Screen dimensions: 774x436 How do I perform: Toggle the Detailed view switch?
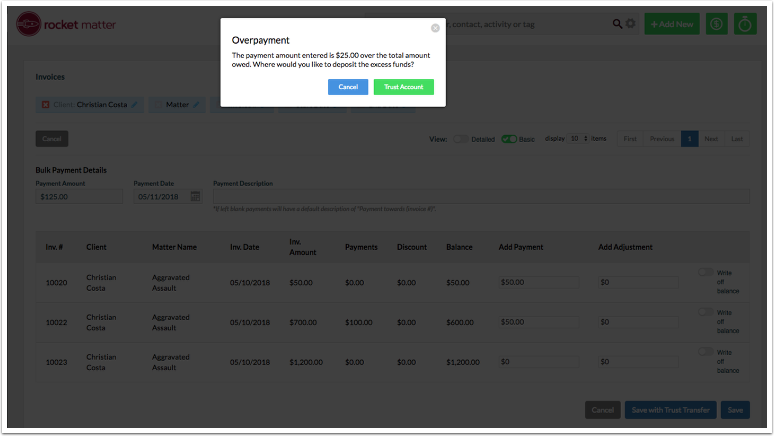461,139
